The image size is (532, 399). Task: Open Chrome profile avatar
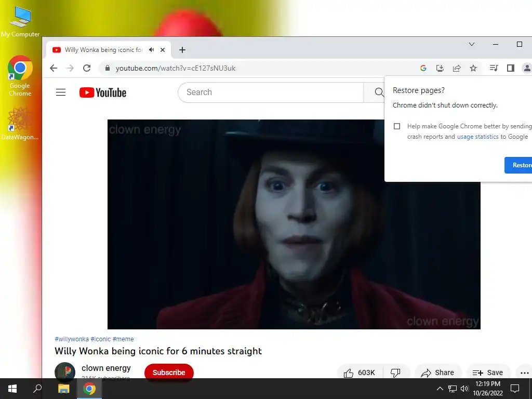coord(527,68)
